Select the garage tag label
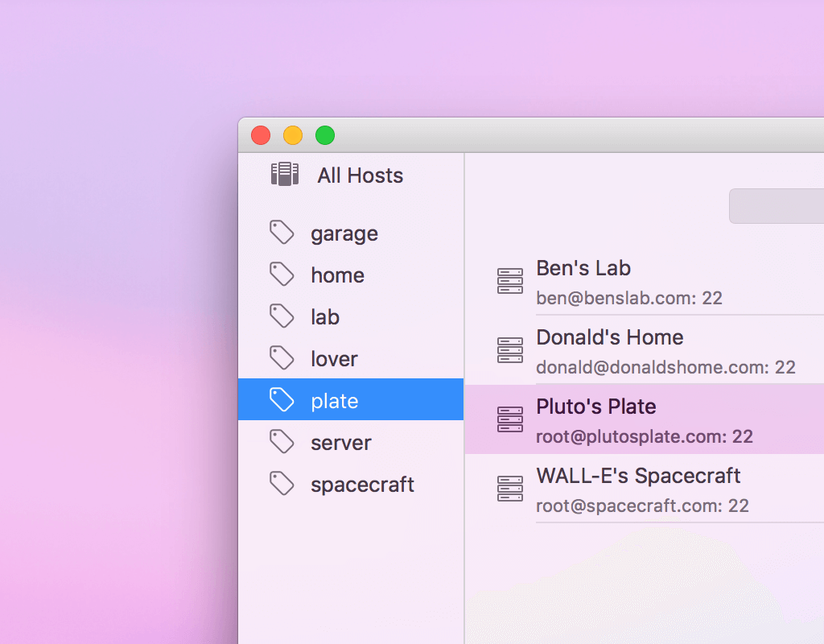The height and width of the screenshot is (644, 824). (344, 234)
